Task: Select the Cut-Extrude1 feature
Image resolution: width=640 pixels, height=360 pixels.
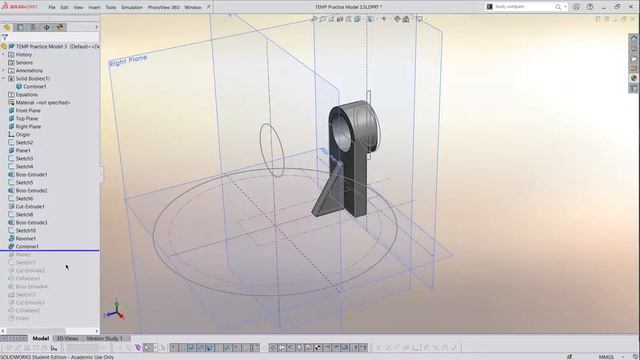Action: tap(30, 207)
